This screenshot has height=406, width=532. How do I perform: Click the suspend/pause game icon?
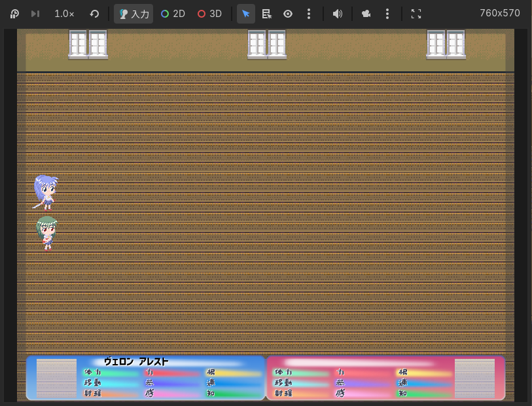(x=14, y=14)
